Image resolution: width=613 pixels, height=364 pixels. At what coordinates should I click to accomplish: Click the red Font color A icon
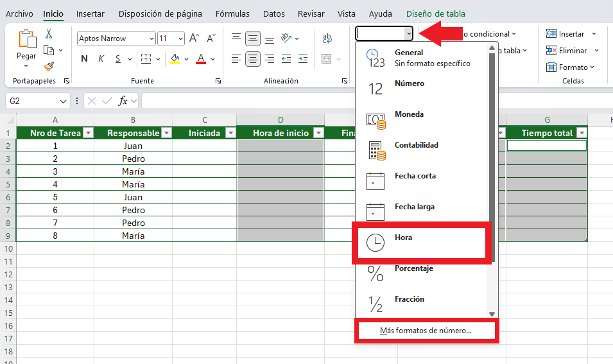(201, 59)
